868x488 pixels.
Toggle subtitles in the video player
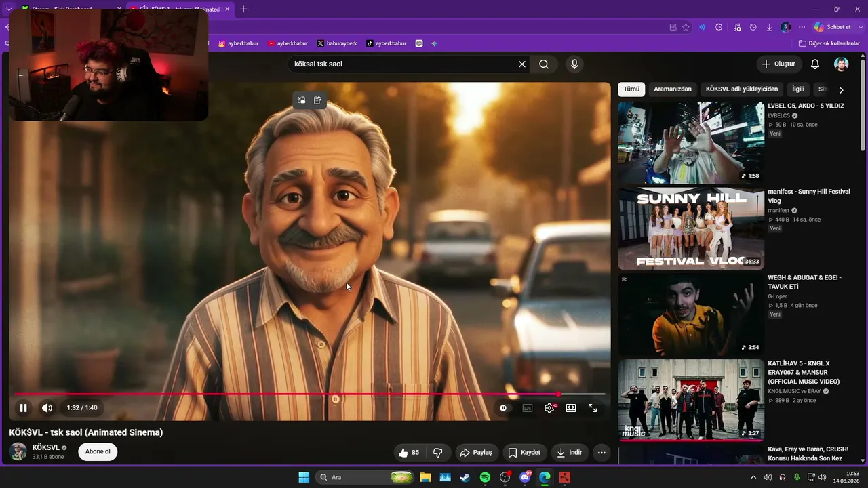(528, 408)
